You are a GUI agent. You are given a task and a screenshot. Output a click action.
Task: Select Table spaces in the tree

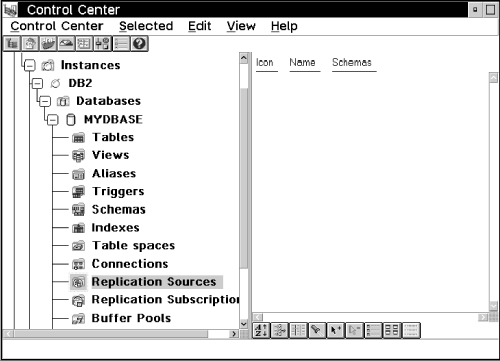(x=133, y=246)
